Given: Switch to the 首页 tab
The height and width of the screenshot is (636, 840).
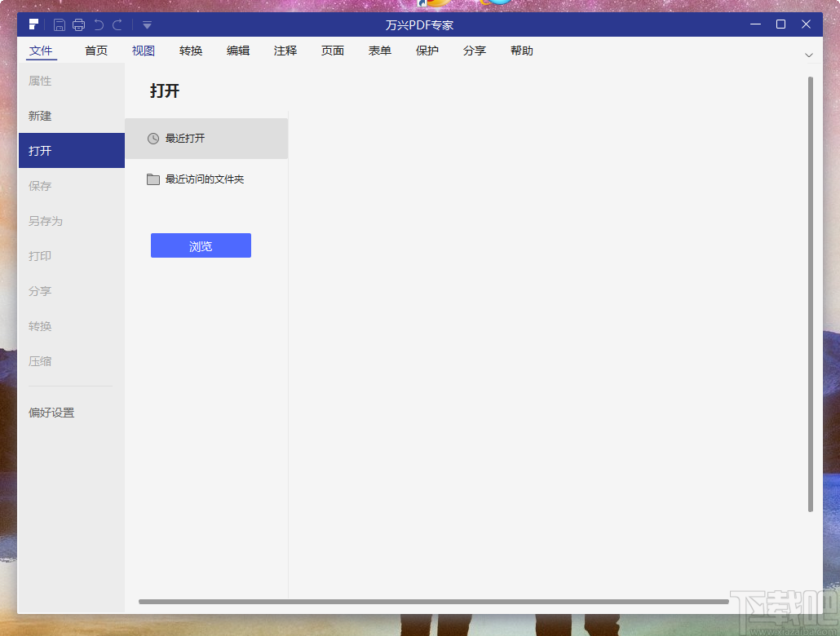Looking at the screenshot, I should [95, 51].
